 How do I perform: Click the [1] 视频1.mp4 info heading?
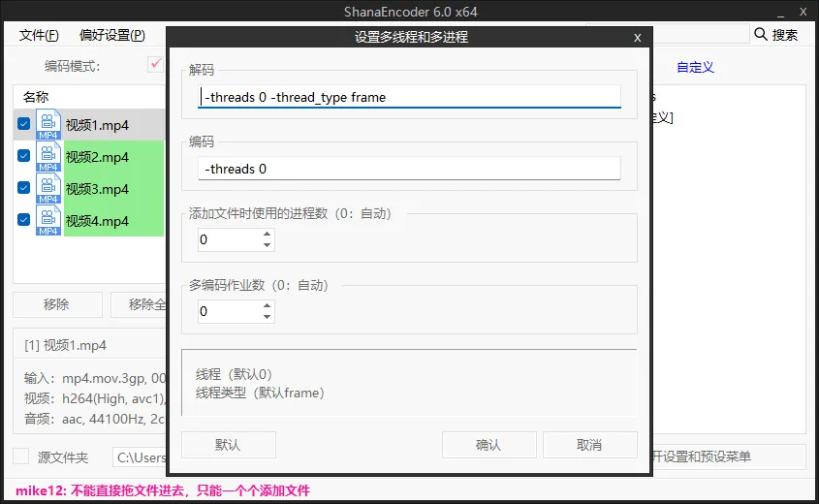(65, 345)
